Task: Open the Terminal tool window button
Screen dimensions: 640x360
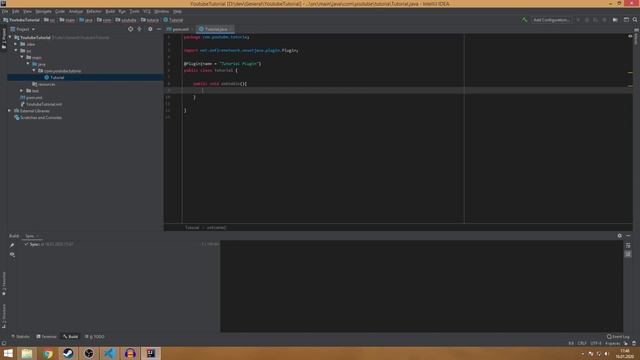Action: tap(47, 337)
